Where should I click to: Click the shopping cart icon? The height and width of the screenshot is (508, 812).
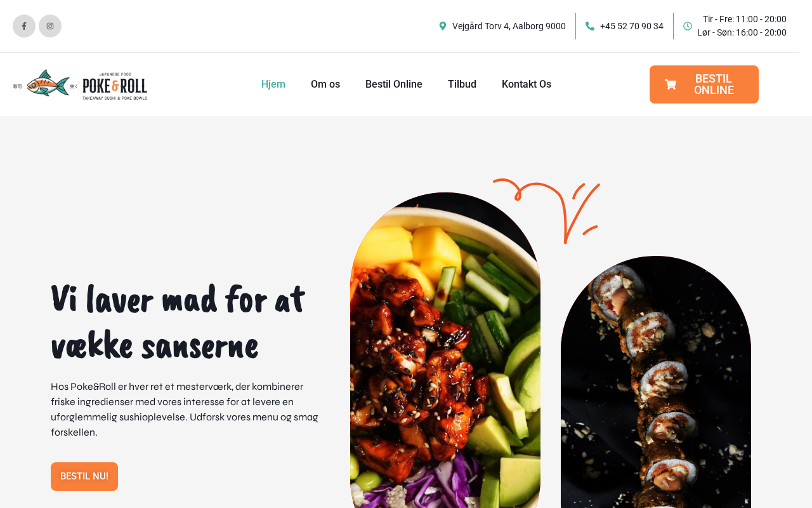[x=671, y=84]
